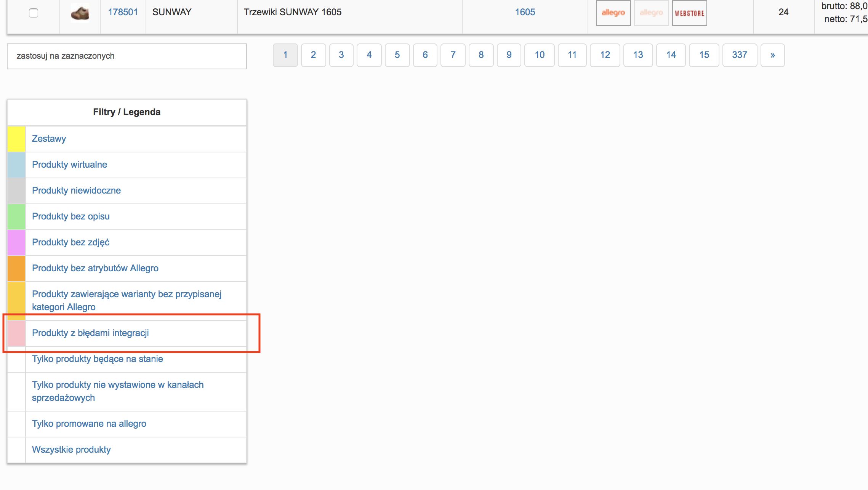868x490 pixels.
Task: Click the yellow Zestawy color swatch
Action: click(16, 139)
